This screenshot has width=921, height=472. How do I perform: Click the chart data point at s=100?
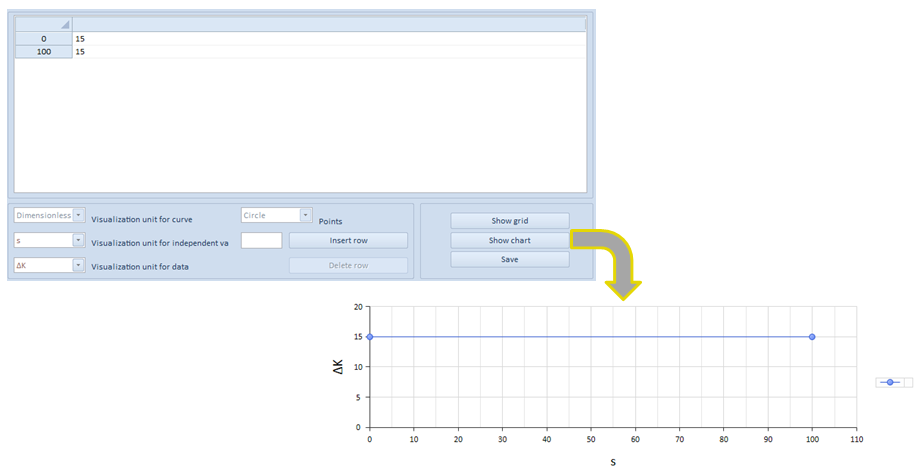pyautogui.click(x=812, y=337)
